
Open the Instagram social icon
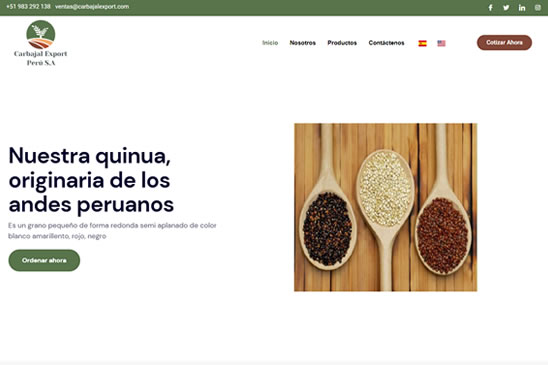(x=538, y=8)
